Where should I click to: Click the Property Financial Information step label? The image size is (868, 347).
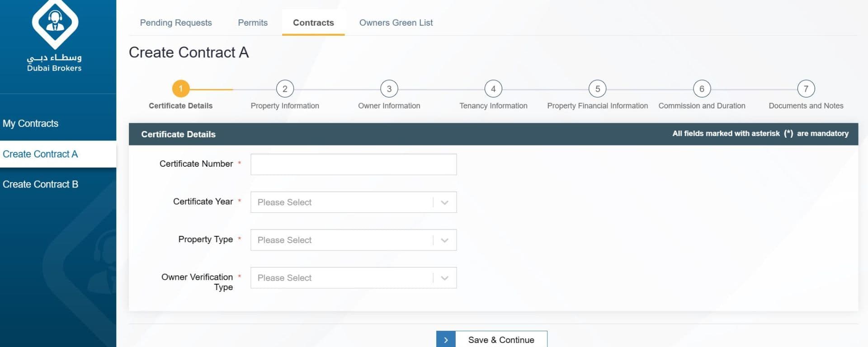598,106
